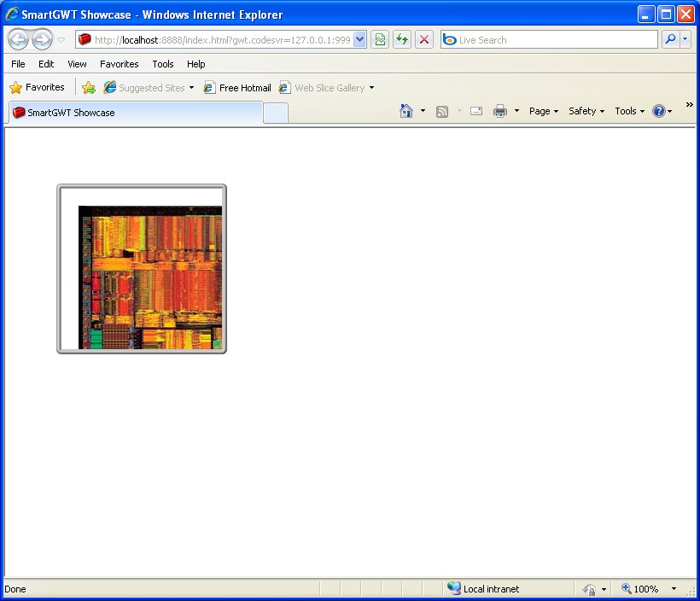Viewport: 700px width, 601px height.
Task: Click the Read Mail icon
Action: point(476,111)
